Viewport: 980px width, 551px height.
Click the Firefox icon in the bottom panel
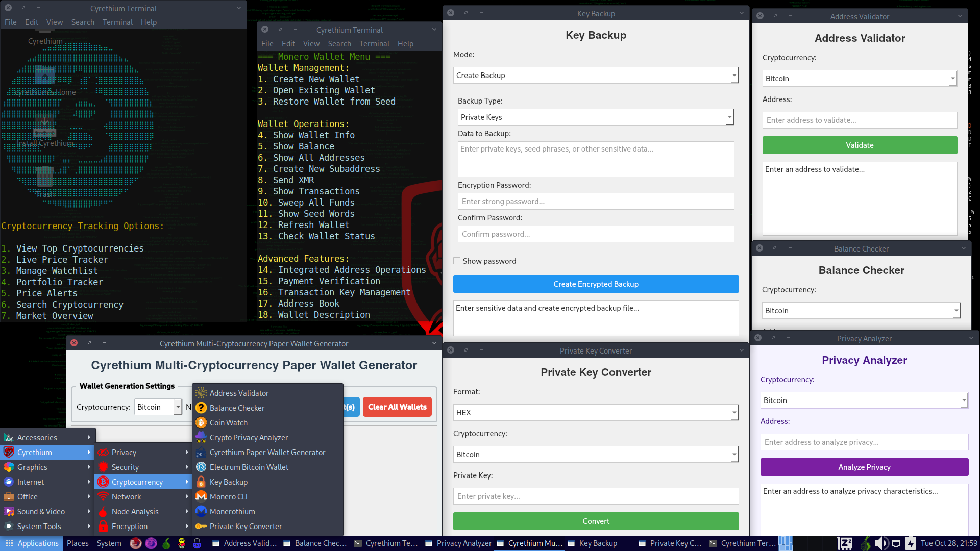coord(135,543)
